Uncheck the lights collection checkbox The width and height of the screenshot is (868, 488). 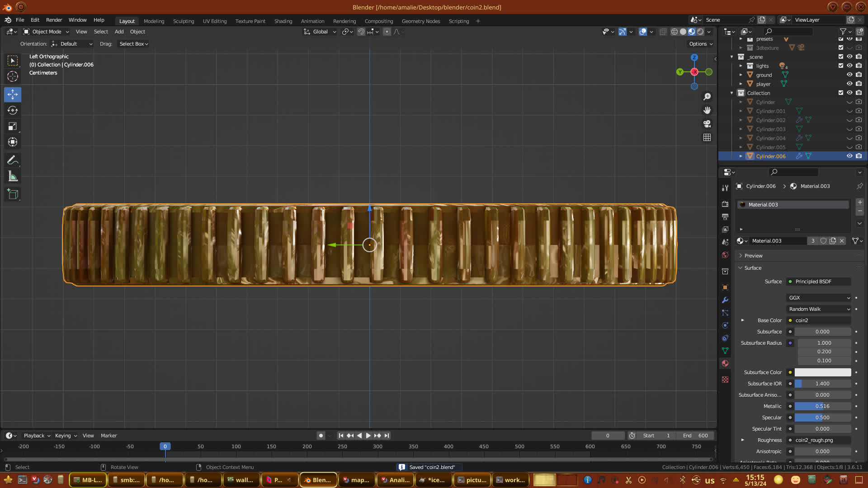click(x=840, y=66)
